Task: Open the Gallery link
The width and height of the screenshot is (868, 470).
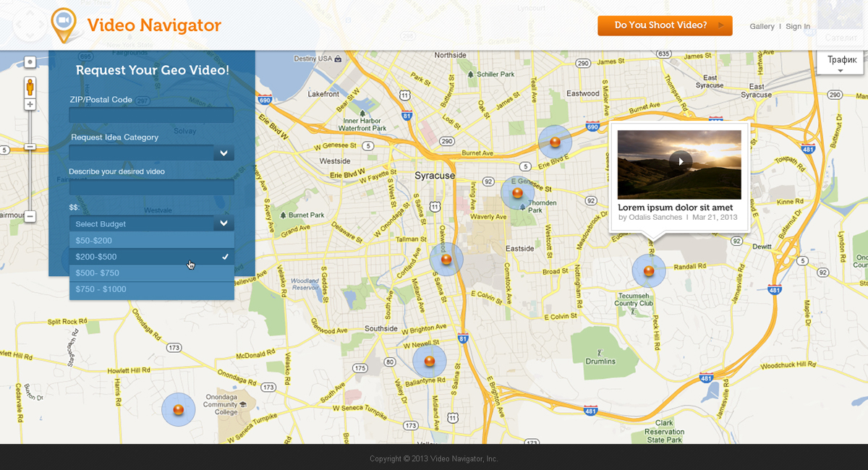Action: (762, 27)
